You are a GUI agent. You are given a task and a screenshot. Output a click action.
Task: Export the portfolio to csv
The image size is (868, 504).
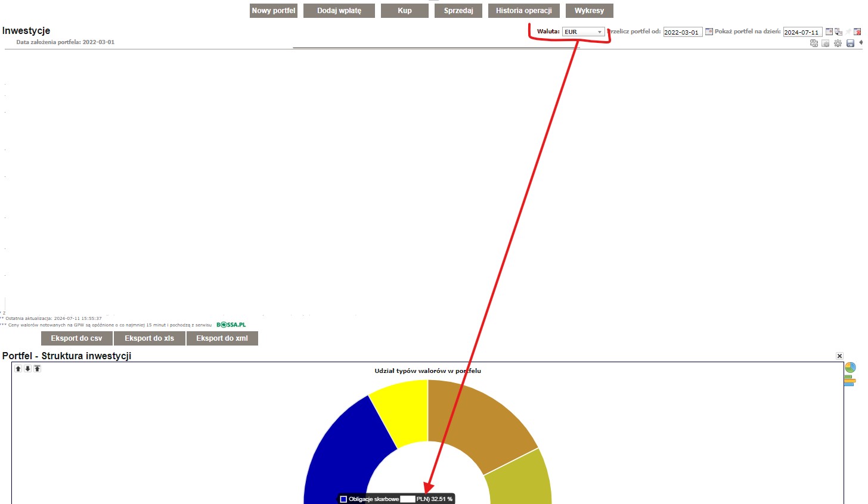tap(76, 338)
